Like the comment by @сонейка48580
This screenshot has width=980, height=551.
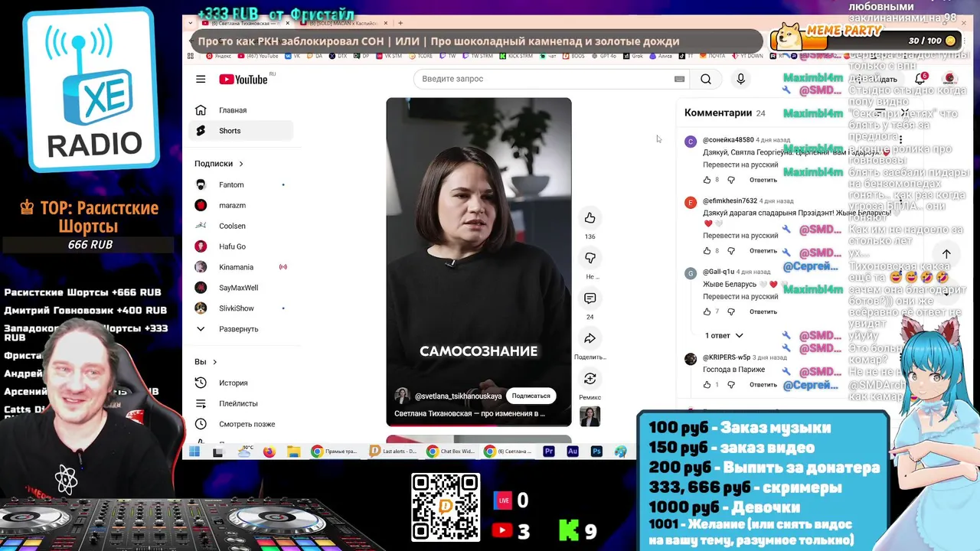(x=707, y=180)
